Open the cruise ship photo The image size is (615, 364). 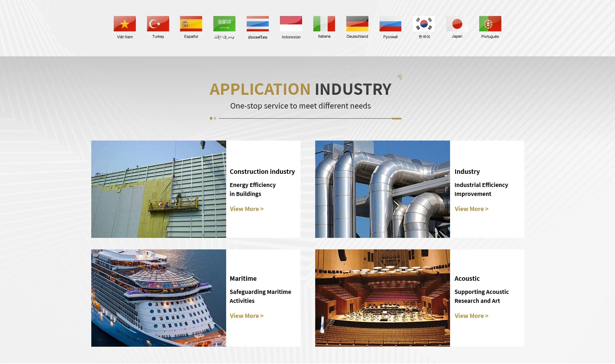159,298
